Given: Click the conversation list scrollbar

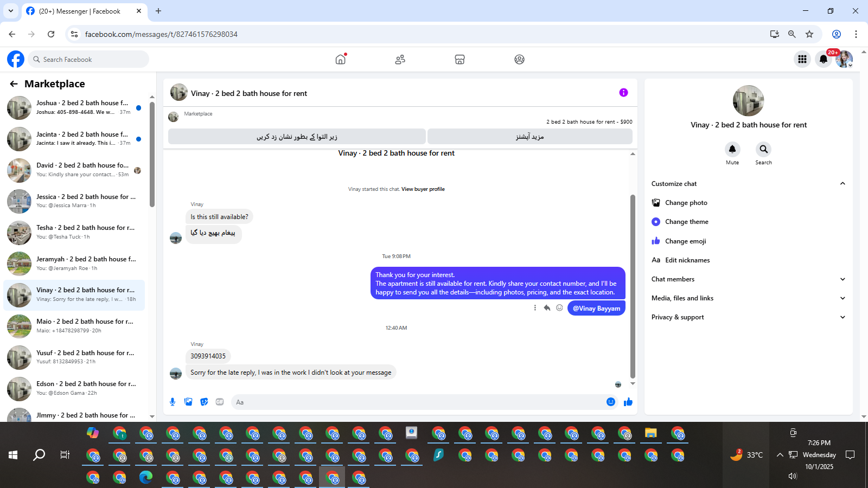Looking at the screenshot, I should click(x=152, y=155).
